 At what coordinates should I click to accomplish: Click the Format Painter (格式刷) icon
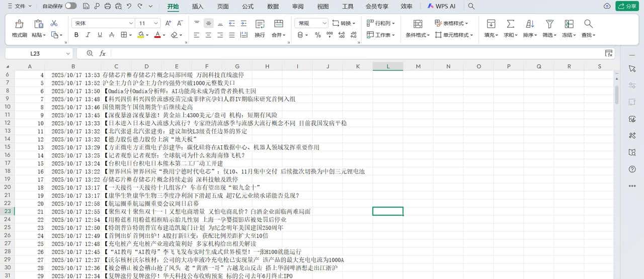(19, 24)
